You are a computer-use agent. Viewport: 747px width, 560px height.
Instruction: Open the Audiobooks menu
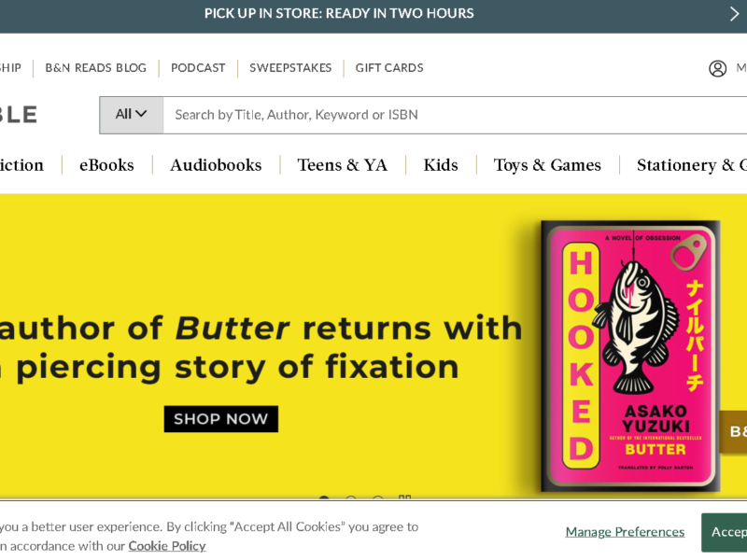[216, 165]
